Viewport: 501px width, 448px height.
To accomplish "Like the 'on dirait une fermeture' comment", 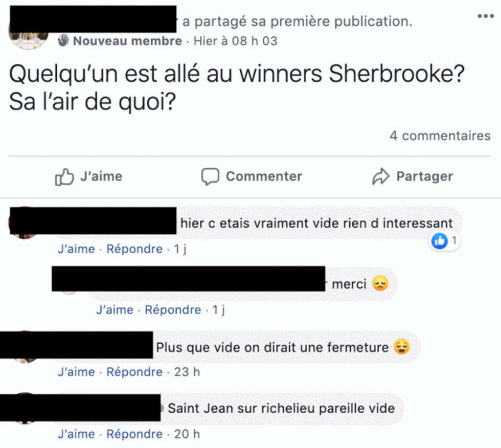I will click(76, 372).
